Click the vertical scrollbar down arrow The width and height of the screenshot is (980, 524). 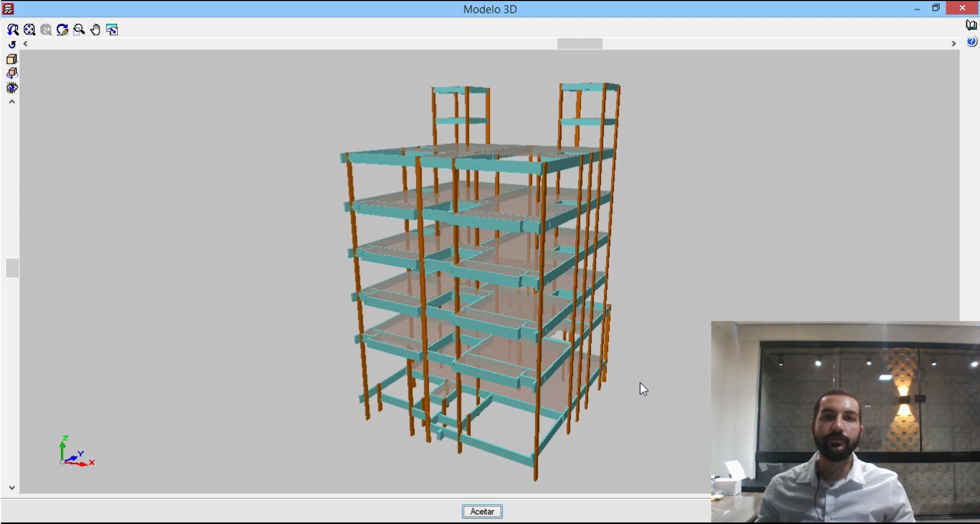tap(12, 488)
